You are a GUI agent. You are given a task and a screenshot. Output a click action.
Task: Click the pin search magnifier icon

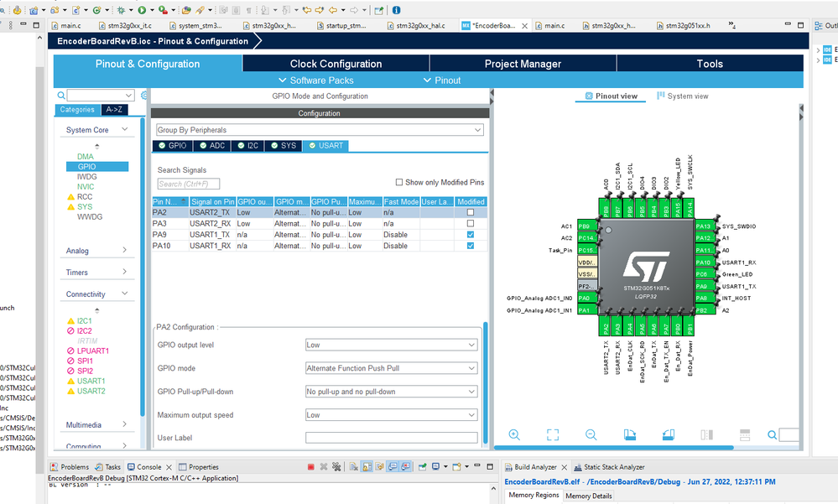pos(773,435)
